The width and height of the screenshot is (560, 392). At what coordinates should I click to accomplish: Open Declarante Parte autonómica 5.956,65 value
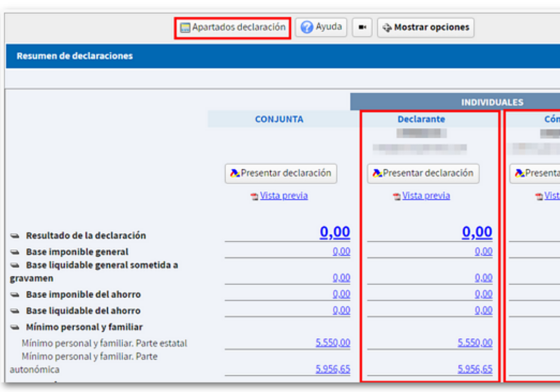pos(476,369)
